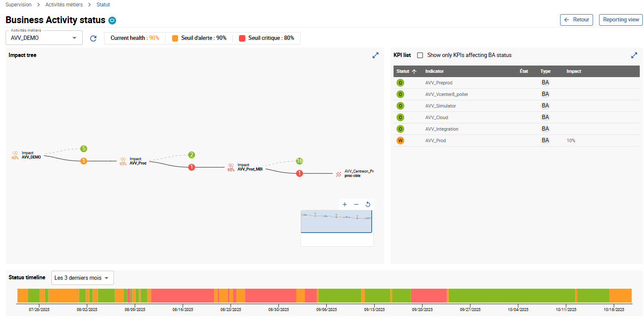Click the Retour button
644x323 pixels.
coord(576,20)
